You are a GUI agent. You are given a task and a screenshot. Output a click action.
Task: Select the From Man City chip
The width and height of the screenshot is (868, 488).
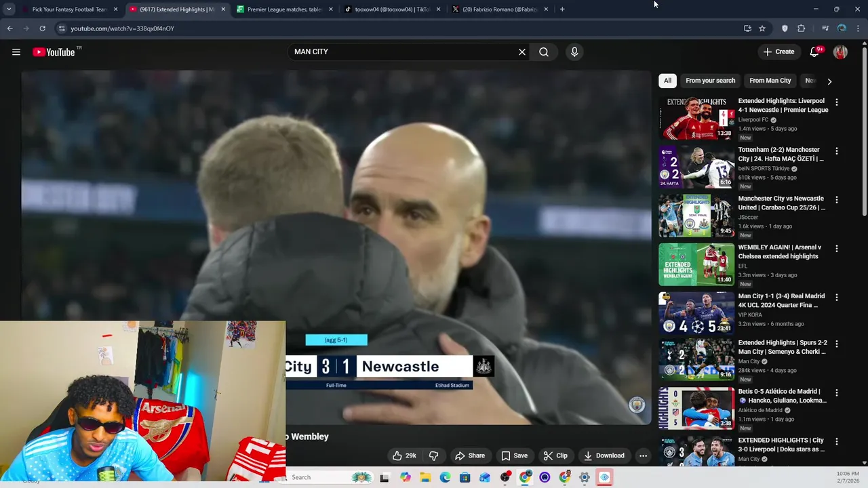pos(770,81)
